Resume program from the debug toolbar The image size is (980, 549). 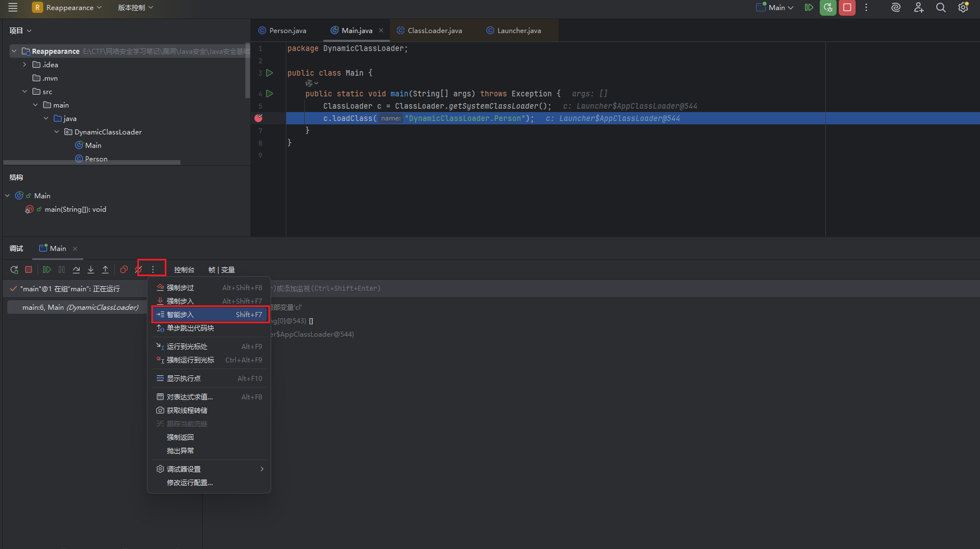coord(47,270)
